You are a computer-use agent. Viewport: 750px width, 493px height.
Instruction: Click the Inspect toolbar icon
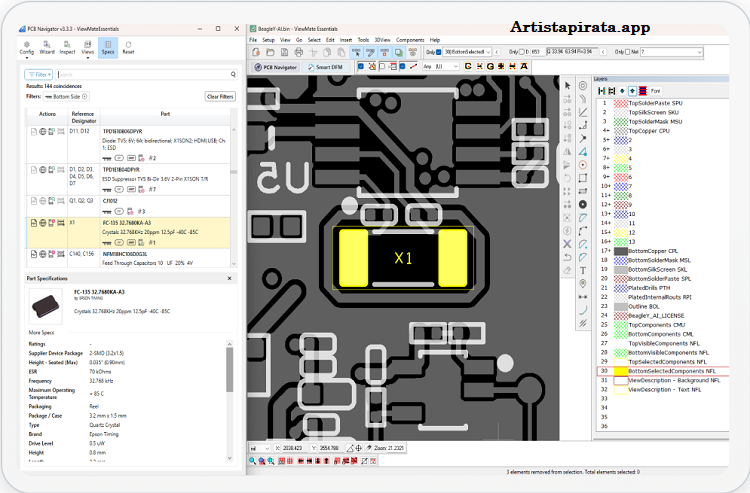click(67, 45)
